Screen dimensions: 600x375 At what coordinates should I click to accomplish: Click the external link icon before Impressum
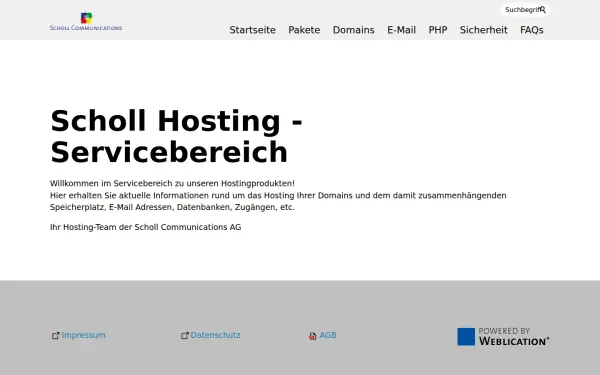click(x=55, y=336)
